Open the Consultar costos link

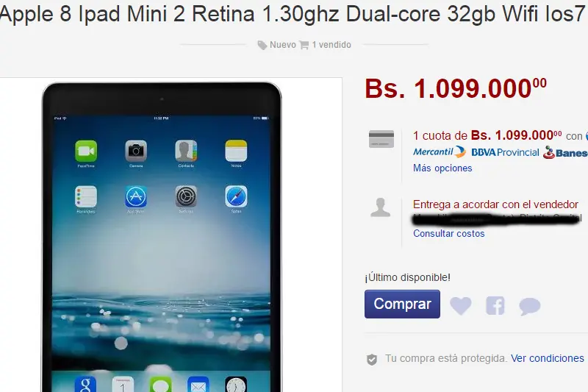coord(449,233)
